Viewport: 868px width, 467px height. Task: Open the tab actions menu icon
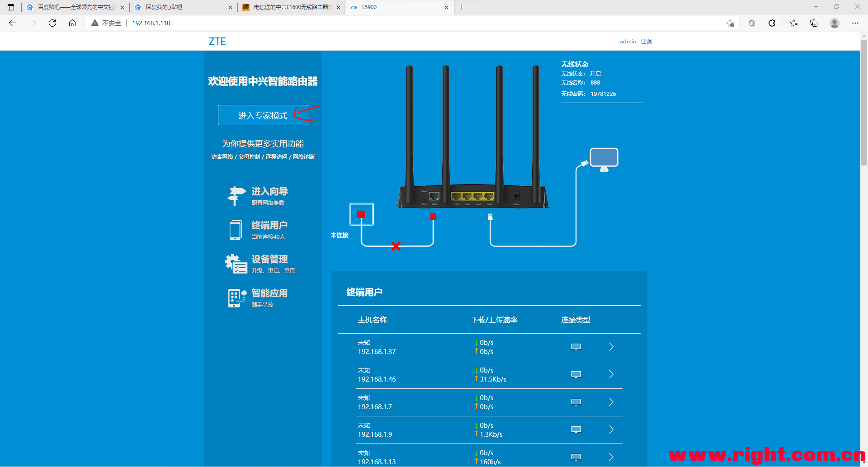pyautogui.click(x=11, y=7)
